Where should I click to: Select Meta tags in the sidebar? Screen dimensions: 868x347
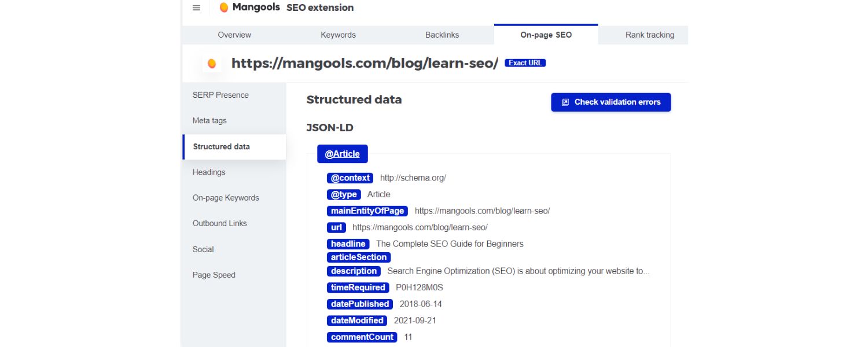coord(209,120)
